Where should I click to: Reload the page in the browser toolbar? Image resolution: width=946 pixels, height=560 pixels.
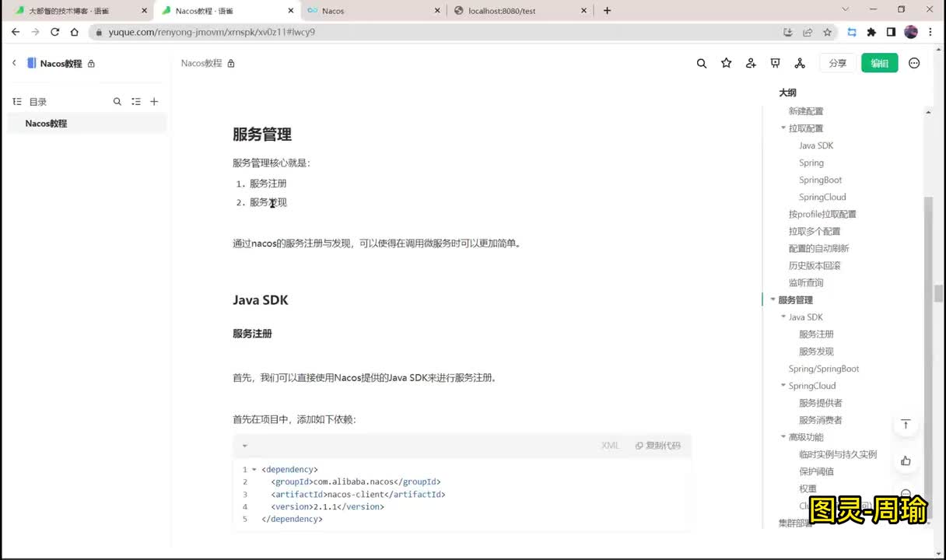point(54,32)
